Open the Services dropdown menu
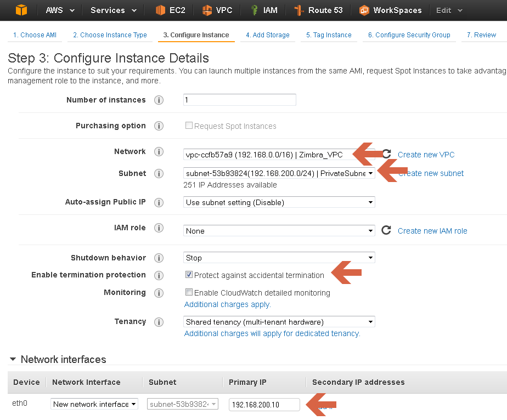 [114, 10]
